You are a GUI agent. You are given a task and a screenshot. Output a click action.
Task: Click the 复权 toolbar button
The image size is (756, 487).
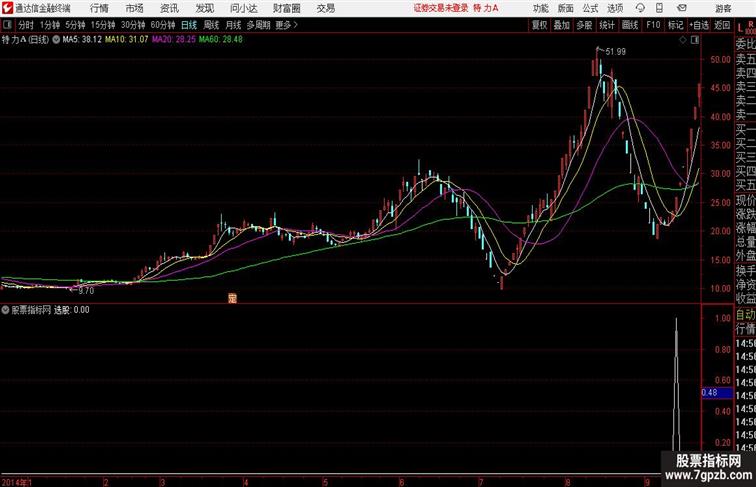(x=539, y=25)
